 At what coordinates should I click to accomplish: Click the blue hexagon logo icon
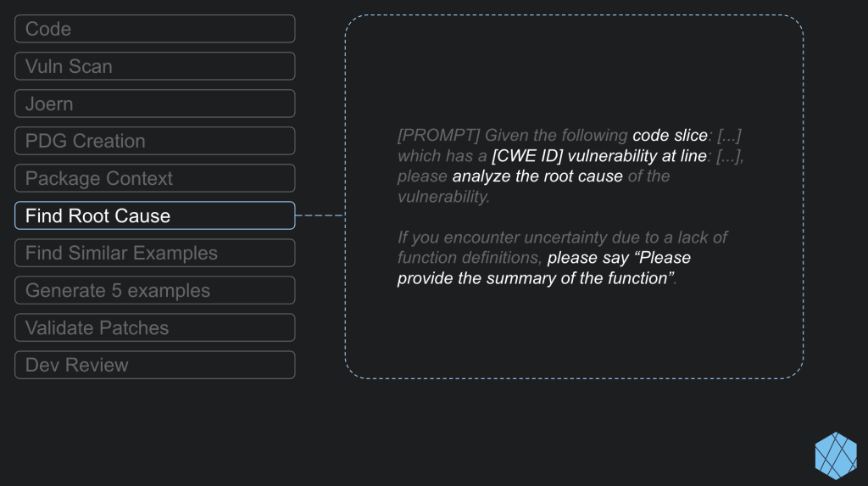coord(836,455)
